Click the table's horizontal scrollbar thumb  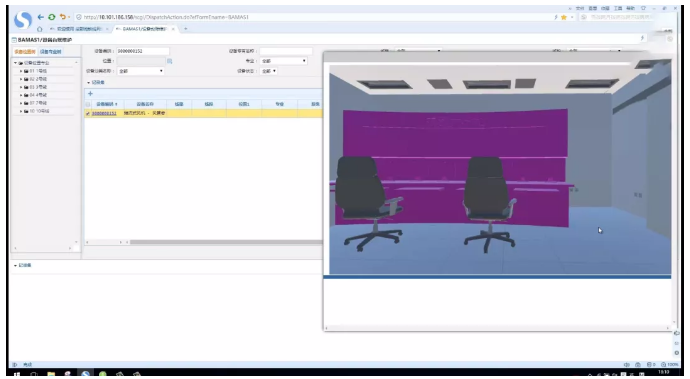226,242
